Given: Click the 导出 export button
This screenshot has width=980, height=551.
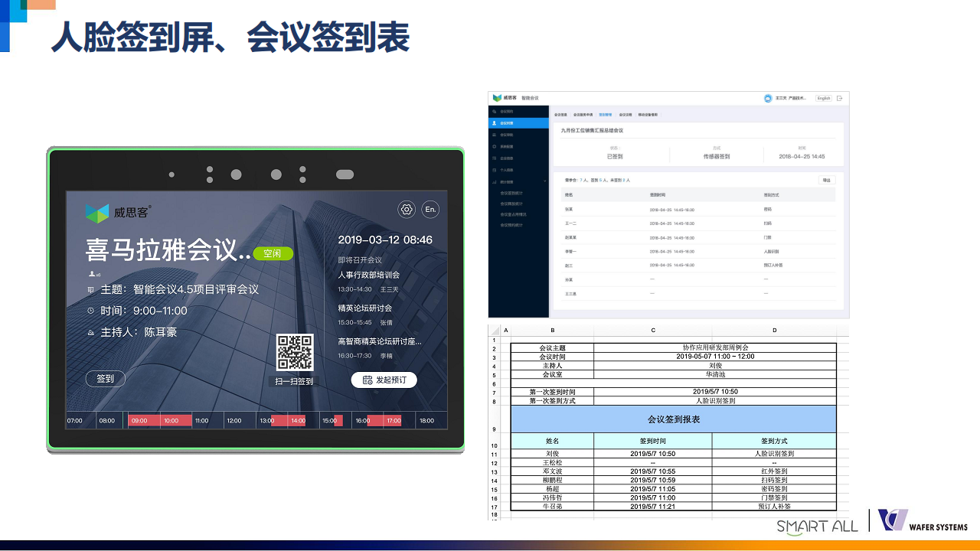Looking at the screenshot, I should (x=826, y=180).
